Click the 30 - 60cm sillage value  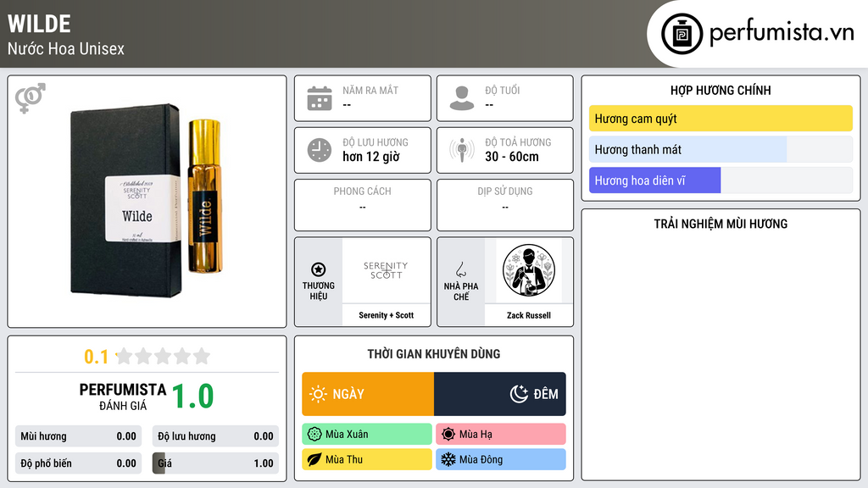point(512,157)
